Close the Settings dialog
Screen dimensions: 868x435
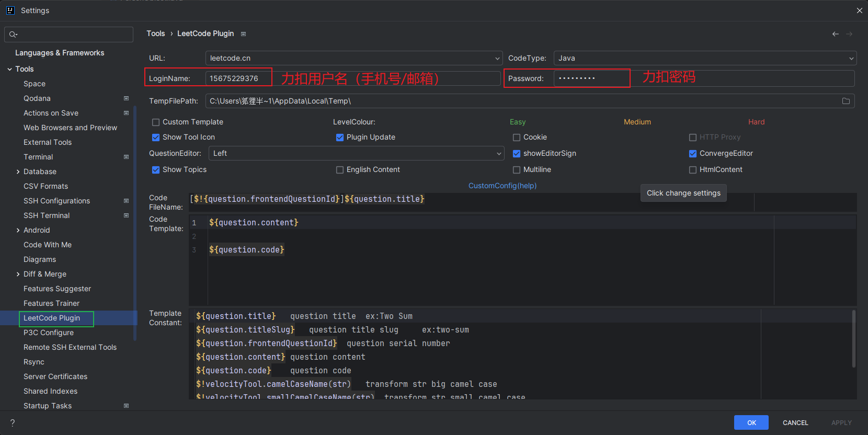coord(860,10)
